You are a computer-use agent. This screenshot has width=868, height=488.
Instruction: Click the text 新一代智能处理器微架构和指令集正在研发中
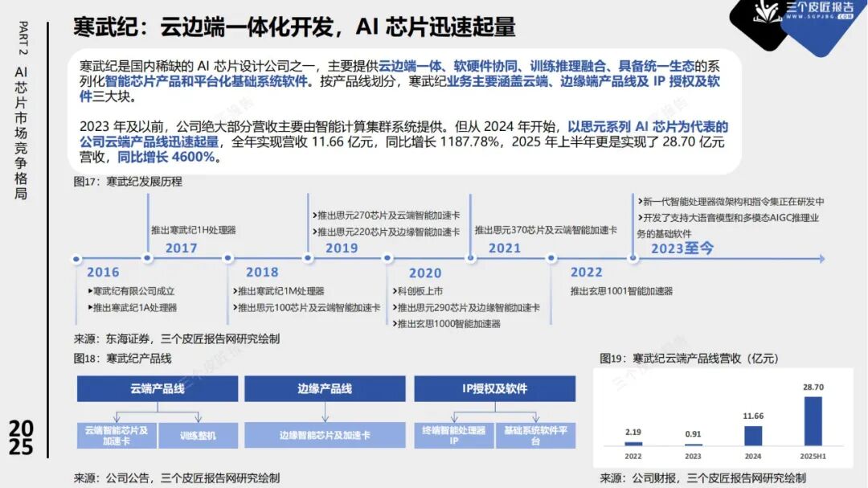click(734, 202)
